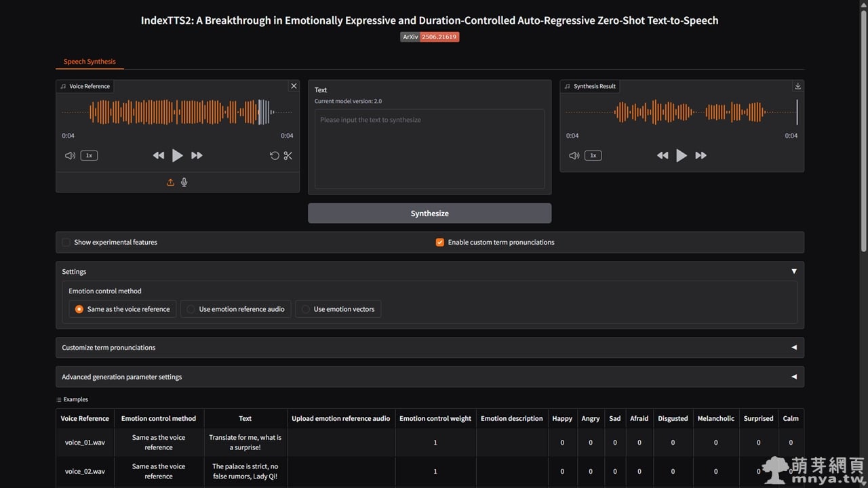Enable Show experimental features checkbox
The width and height of the screenshot is (868, 488).
[66, 242]
